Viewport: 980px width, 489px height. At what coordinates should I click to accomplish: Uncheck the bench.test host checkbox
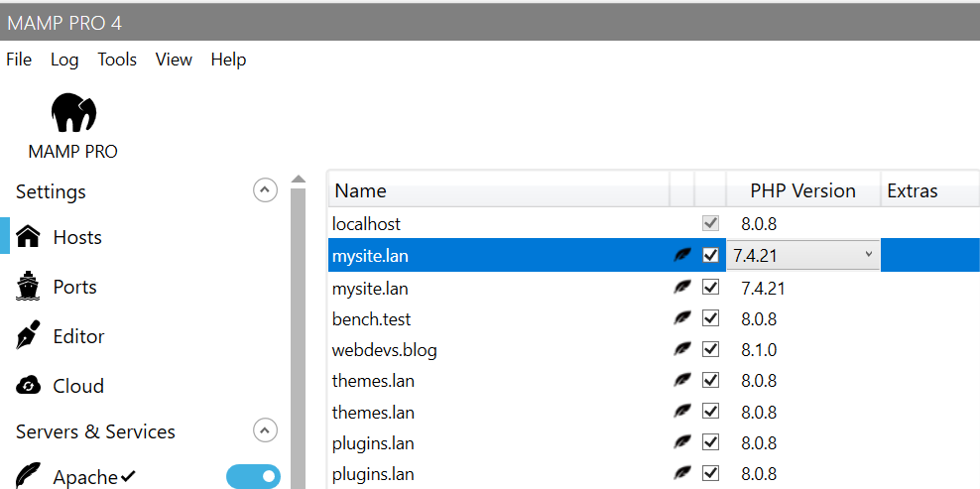pyautogui.click(x=710, y=318)
